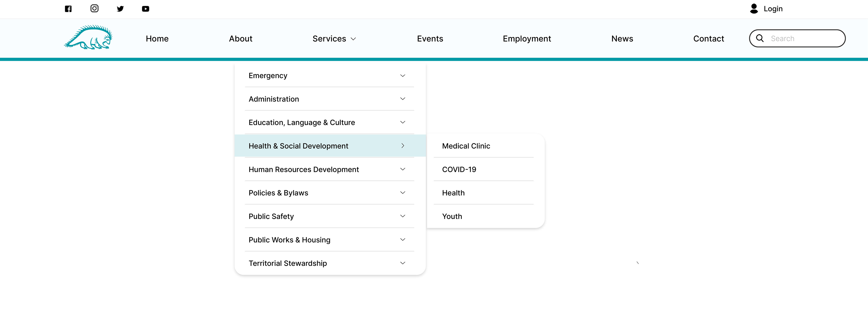Viewport: 868px width, 311px height.
Task: Expand the Administration submenu chevron
Action: tap(402, 99)
